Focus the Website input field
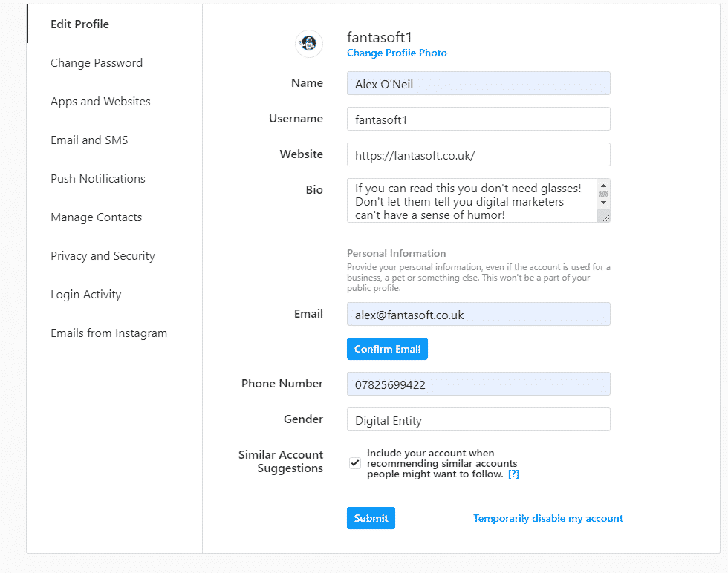 point(478,154)
